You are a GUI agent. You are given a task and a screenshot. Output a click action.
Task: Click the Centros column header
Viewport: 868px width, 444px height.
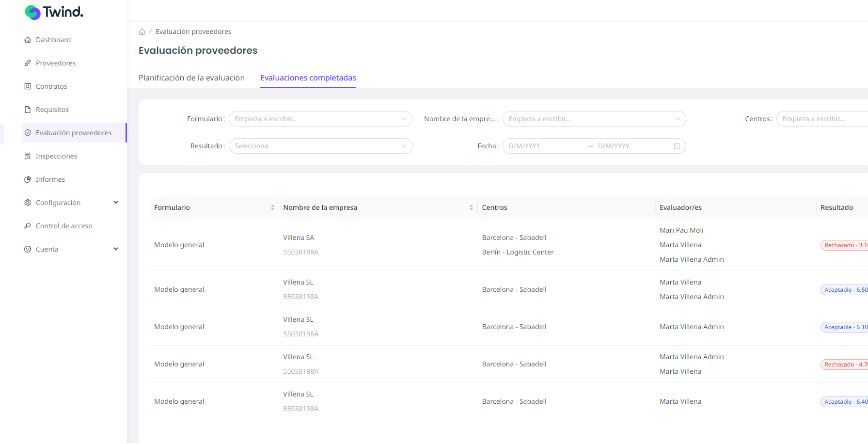[494, 207]
